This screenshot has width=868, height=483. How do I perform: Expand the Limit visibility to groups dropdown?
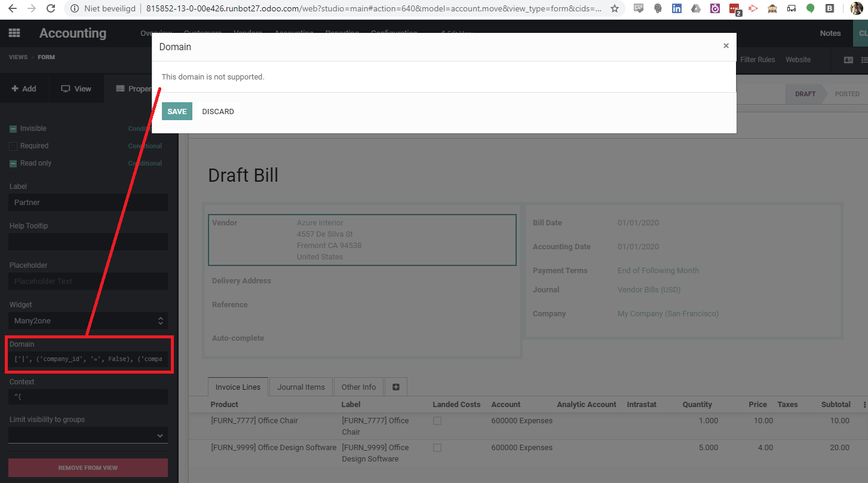(88, 435)
